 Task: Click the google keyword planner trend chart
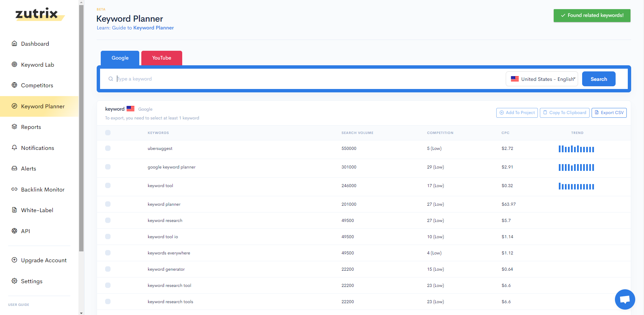576,167
